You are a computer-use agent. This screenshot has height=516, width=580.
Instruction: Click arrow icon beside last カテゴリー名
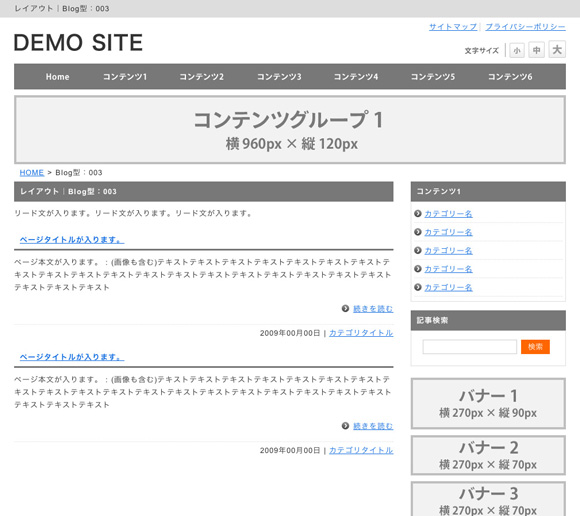pos(418,287)
